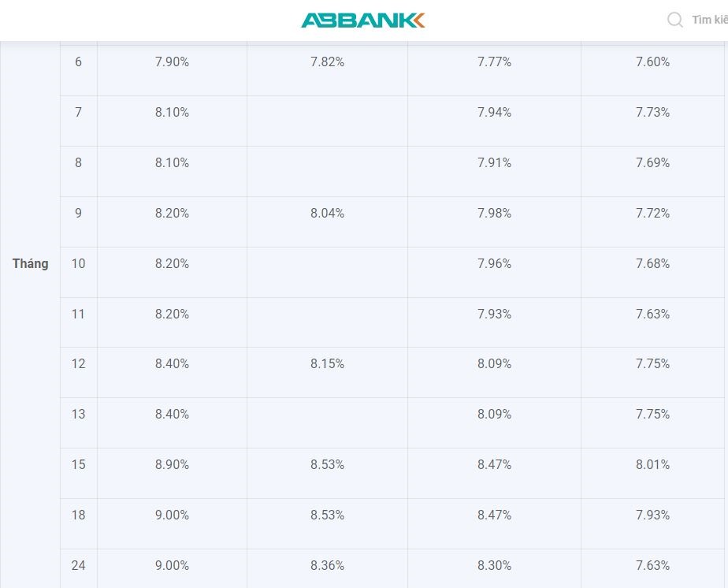Click the ABBANK logo
The image size is (728, 588).
[x=363, y=20]
